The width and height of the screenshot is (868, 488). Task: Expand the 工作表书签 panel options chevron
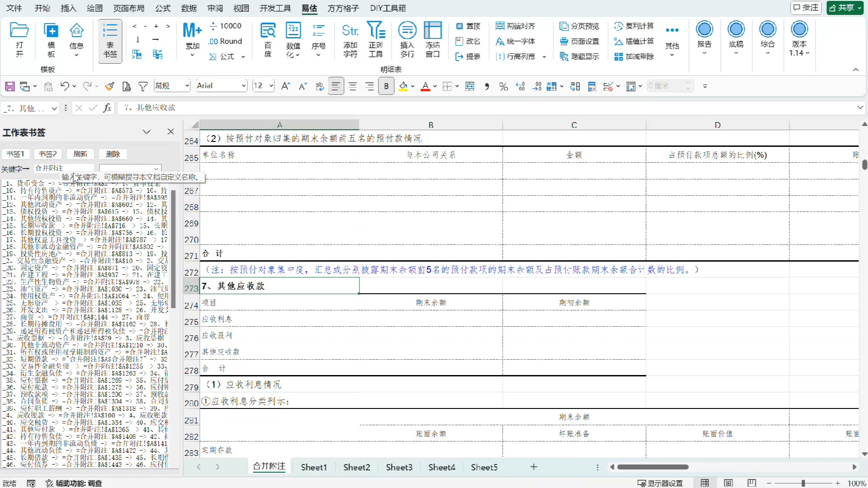(146, 132)
